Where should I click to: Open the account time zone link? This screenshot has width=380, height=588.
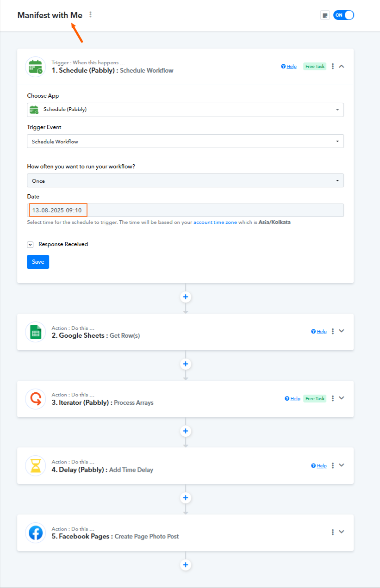pos(215,223)
